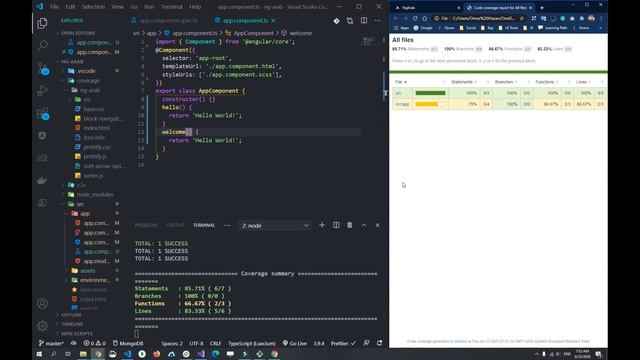Sort coverage table by Statements column
The width and height of the screenshot is (640, 360).
(464, 82)
